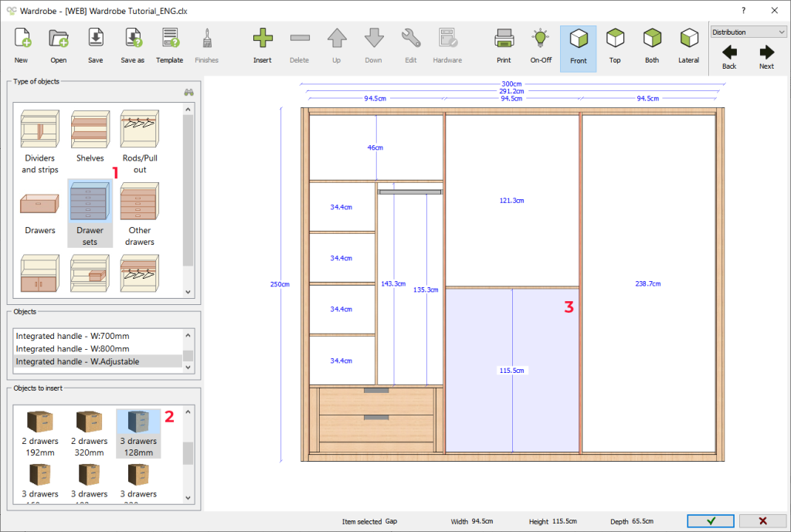Image resolution: width=791 pixels, height=532 pixels.
Task: Select the Shelves object type
Action: pyautogui.click(x=90, y=136)
